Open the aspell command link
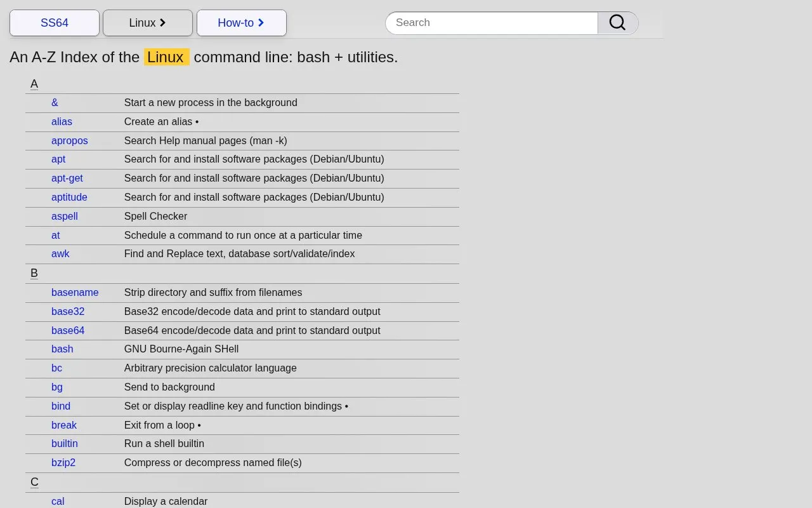 [65, 217]
